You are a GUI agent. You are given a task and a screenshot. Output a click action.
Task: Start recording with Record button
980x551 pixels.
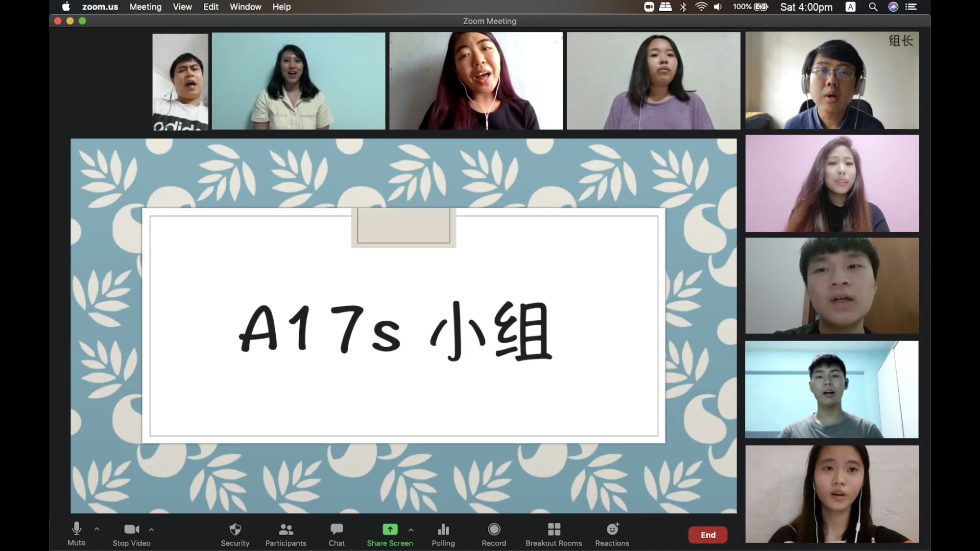(494, 534)
